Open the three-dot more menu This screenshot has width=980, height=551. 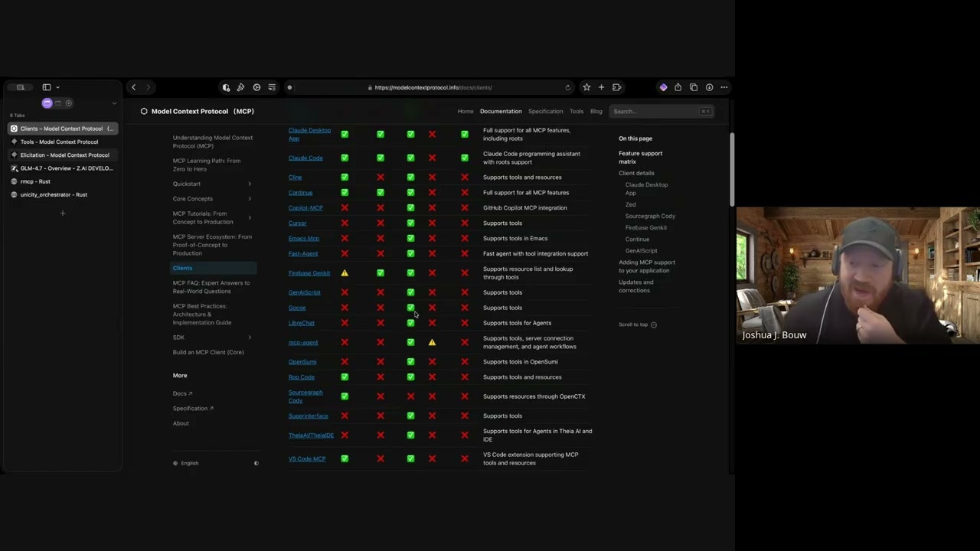[724, 87]
